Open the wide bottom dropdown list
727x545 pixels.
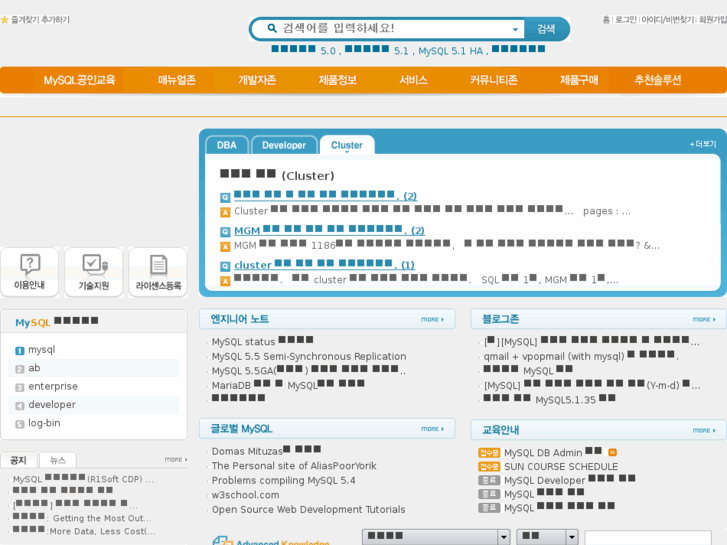coord(436,537)
